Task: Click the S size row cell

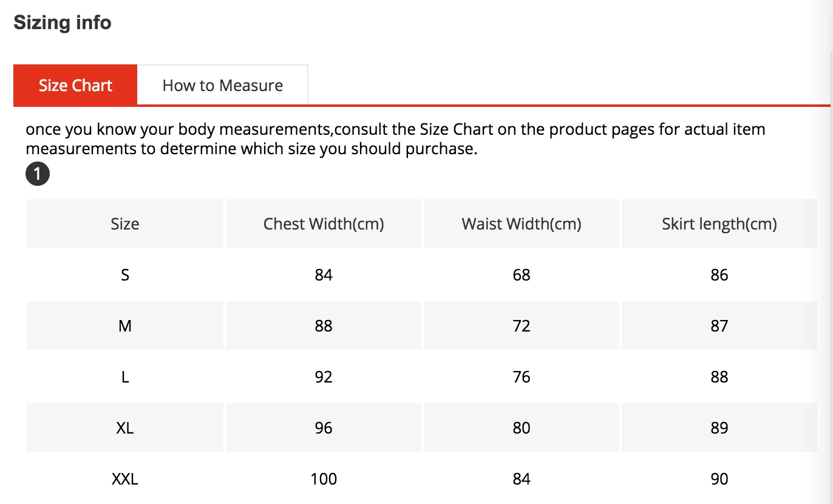Action: pyautogui.click(x=125, y=274)
